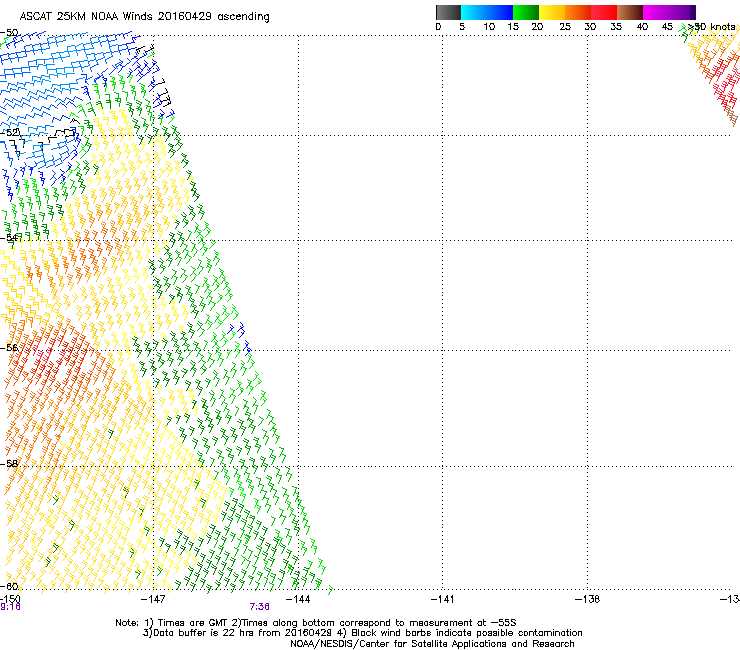The width and height of the screenshot is (740, 650).
Task: Click the legend label 35
Action: [x=615, y=27]
